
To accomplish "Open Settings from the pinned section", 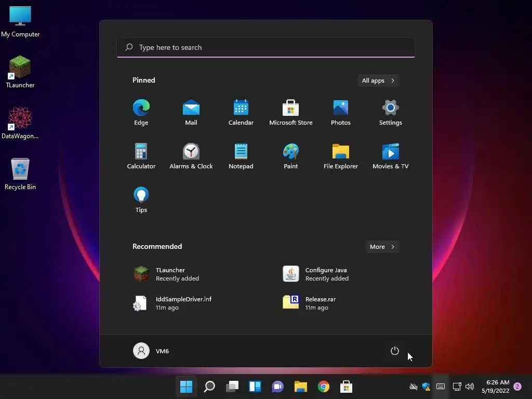I will coord(391,113).
